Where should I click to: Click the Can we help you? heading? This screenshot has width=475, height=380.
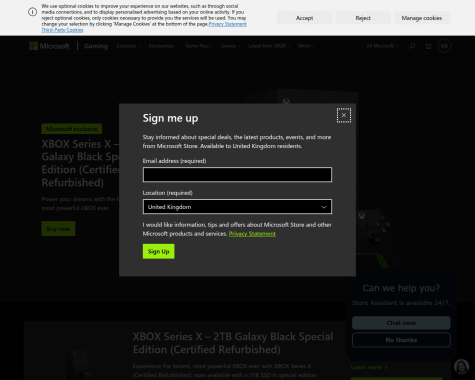(401, 288)
